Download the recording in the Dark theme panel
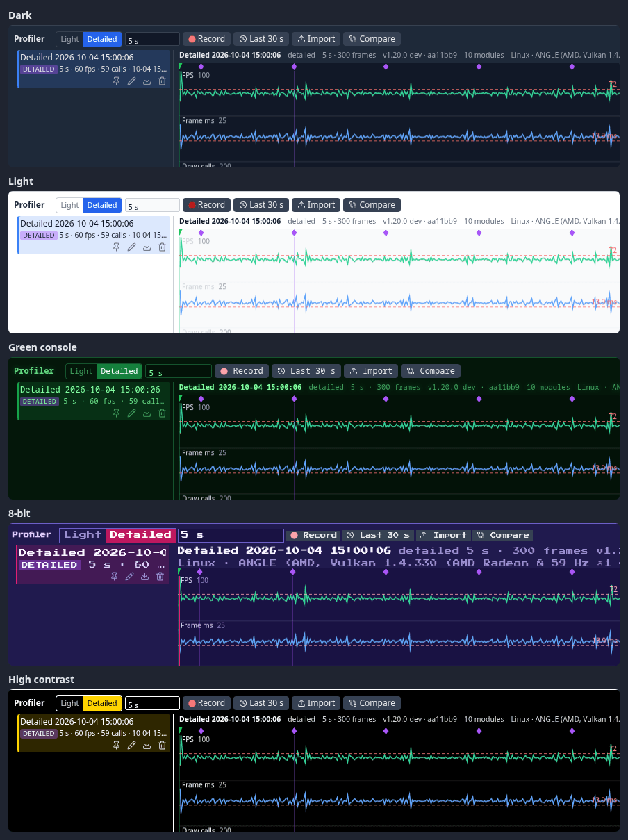Screen dimensions: 628x840 (147, 81)
